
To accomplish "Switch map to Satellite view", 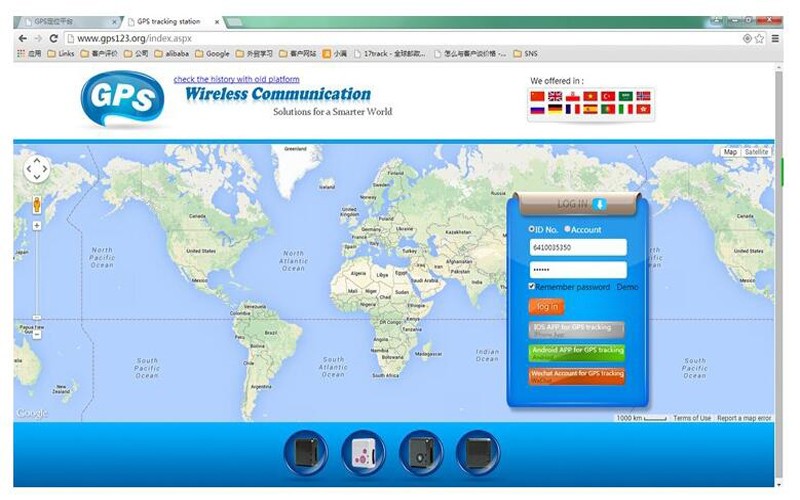I will tap(756, 152).
